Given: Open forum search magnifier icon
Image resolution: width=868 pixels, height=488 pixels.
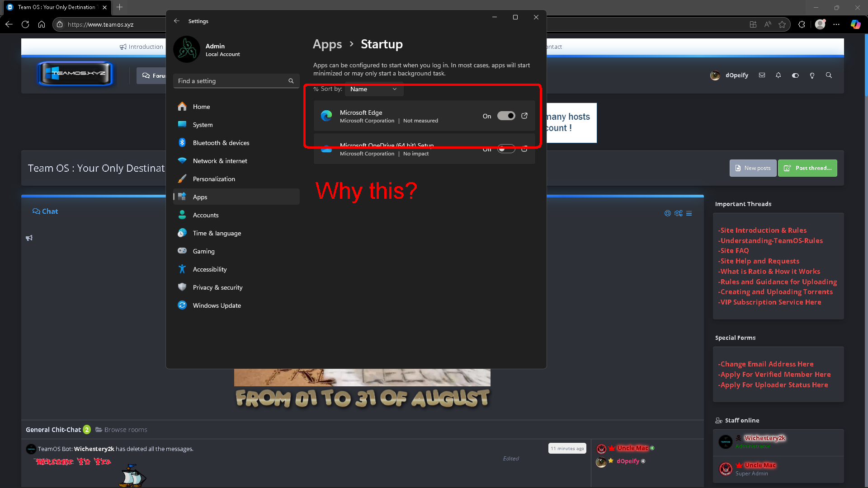Looking at the screenshot, I should click(829, 75).
